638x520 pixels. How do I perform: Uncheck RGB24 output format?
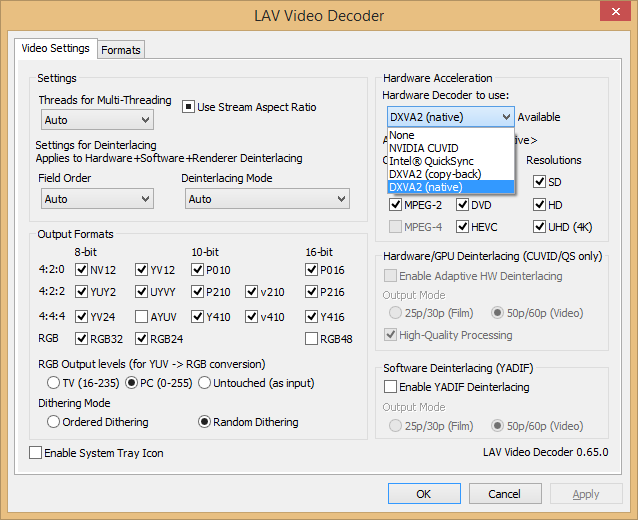click(x=141, y=339)
